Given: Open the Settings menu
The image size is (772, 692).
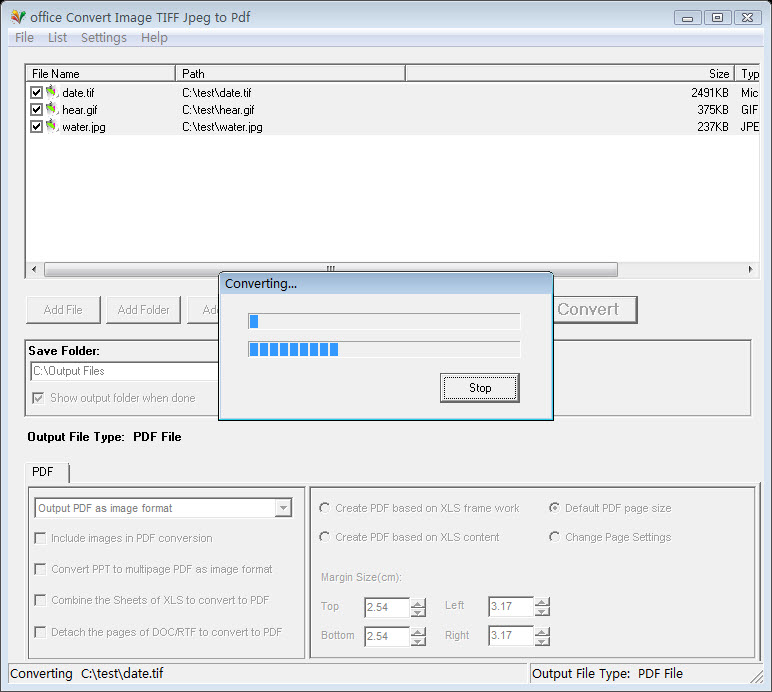Looking at the screenshot, I should [x=103, y=38].
